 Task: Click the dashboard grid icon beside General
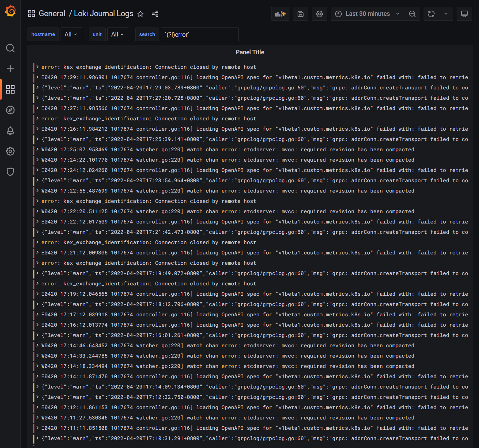tap(31, 14)
